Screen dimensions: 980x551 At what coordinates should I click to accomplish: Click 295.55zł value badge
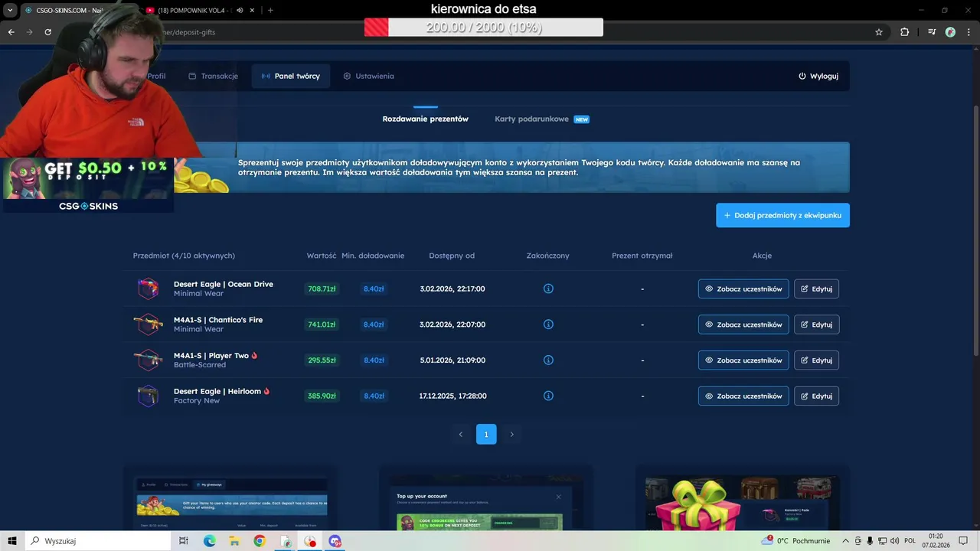(322, 360)
